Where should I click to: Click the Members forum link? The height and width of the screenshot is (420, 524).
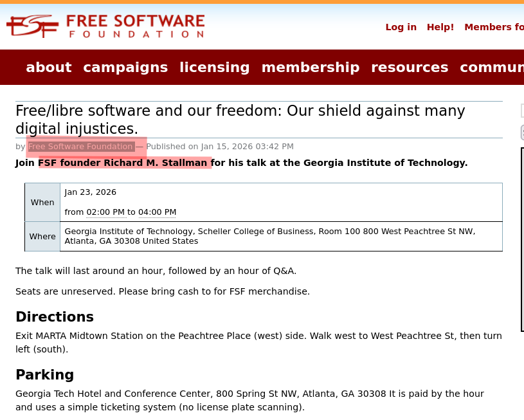494,27
